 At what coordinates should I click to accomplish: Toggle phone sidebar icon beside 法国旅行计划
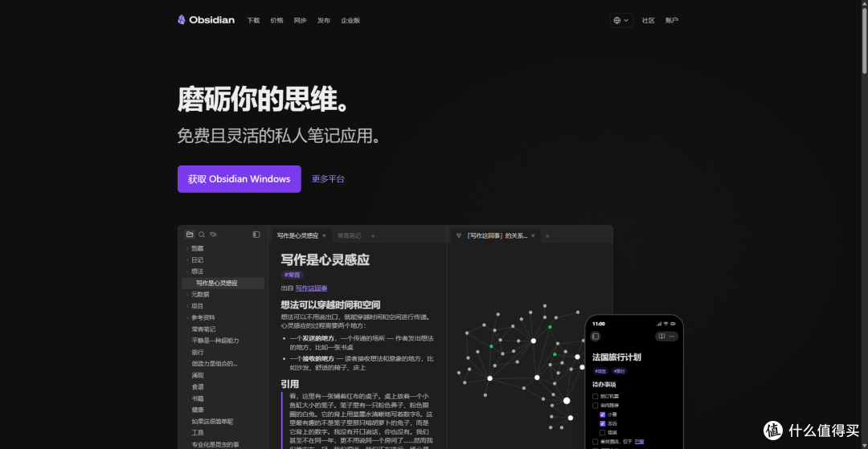[x=596, y=337]
